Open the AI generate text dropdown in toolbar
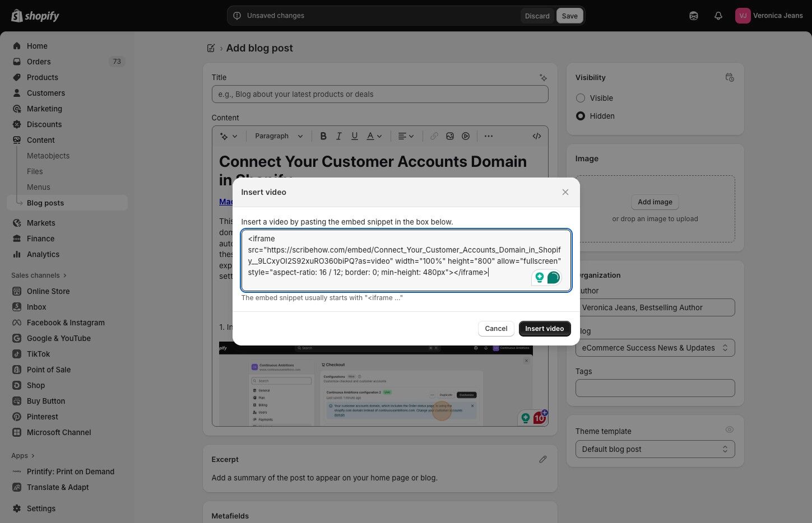Image resolution: width=812 pixels, height=523 pixels. pyautogui.click(x=229, y=136)
